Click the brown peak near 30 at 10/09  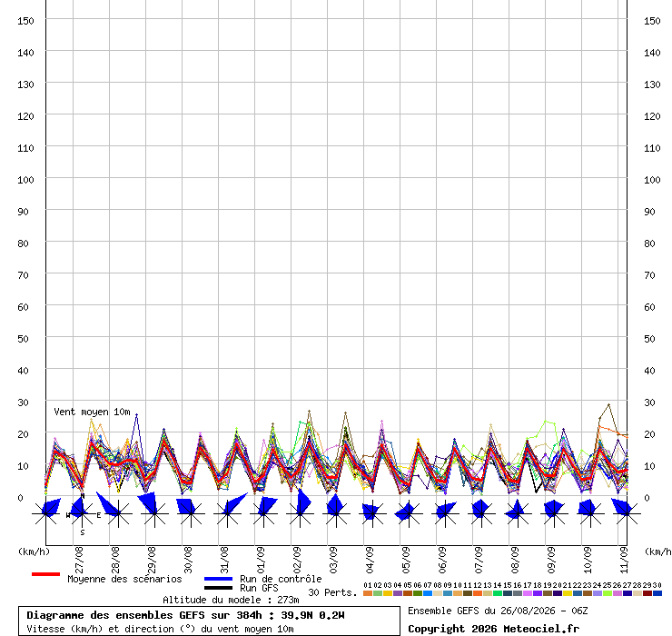[608, 404]
